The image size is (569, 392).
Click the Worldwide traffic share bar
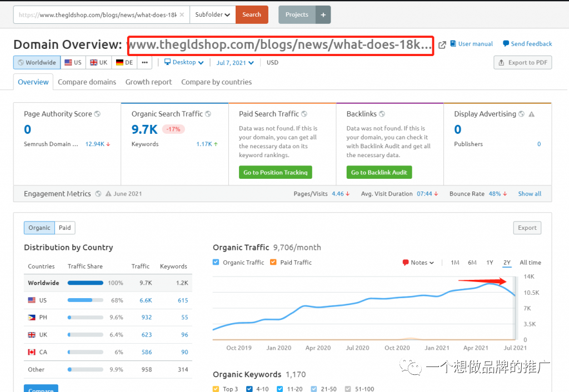(85, 283)
